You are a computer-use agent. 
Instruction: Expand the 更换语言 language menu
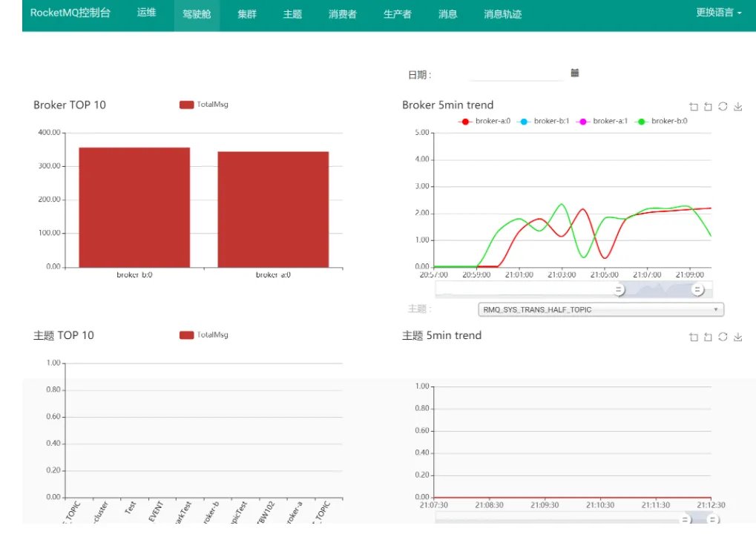click(x=718, y=13)
